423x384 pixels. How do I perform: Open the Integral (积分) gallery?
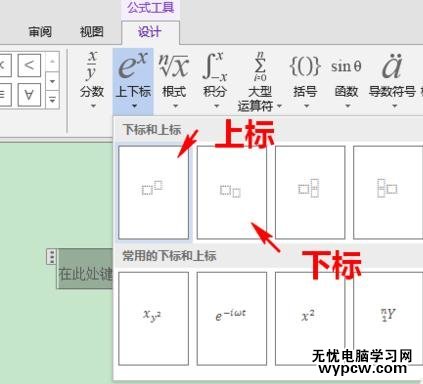[215, 79]
